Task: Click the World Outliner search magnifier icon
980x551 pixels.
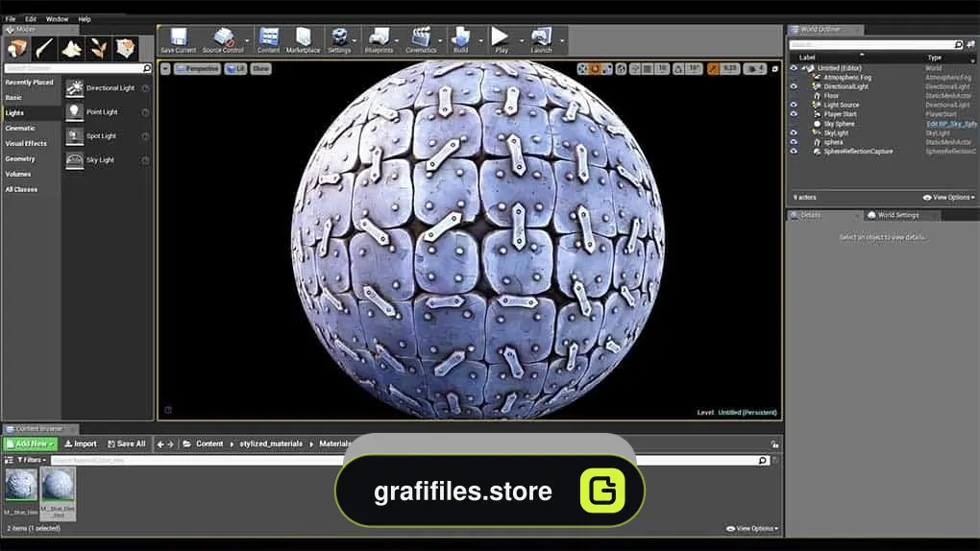Action: 958,44
